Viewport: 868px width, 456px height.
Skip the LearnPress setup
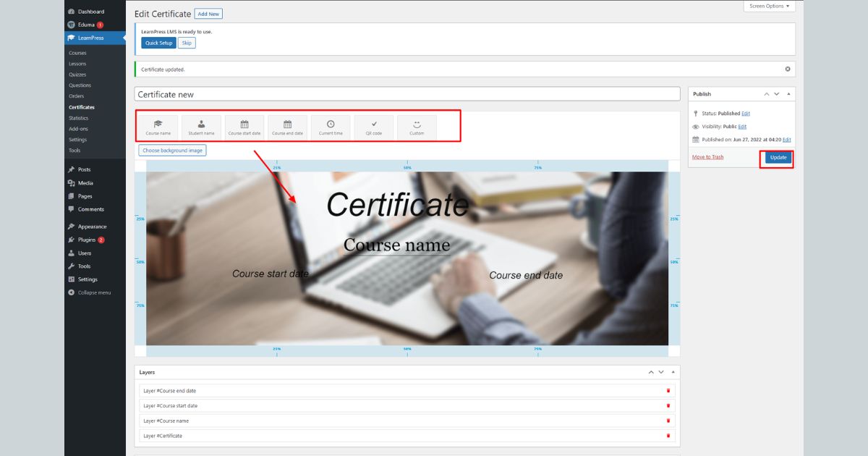click(x=187, y=43)
